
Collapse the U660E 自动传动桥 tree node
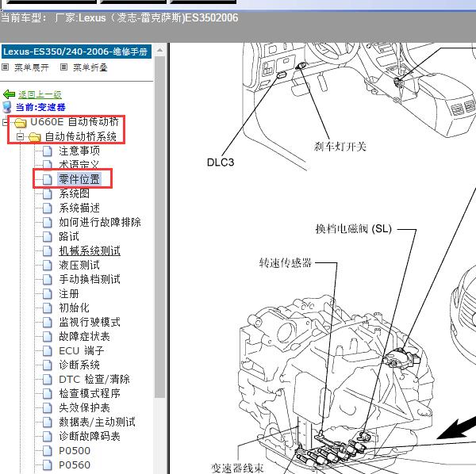pyautogui.click(x=5, y=123)
